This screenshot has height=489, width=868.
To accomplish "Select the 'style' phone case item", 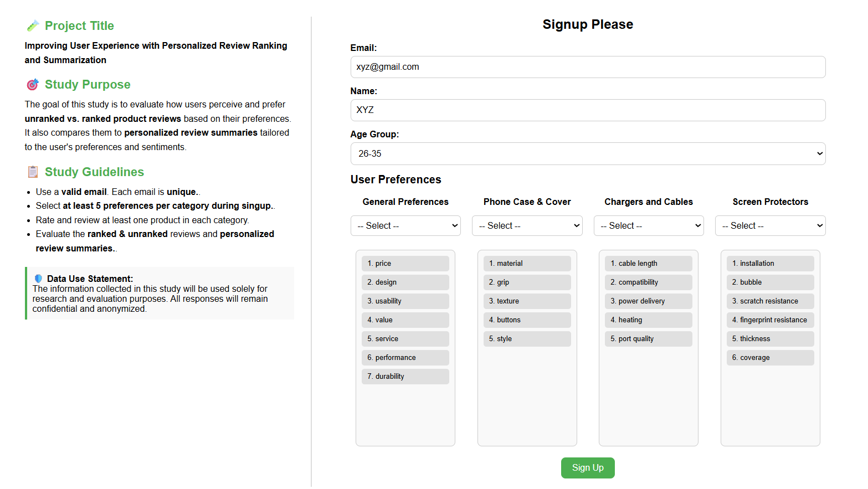I will (527, 339).
